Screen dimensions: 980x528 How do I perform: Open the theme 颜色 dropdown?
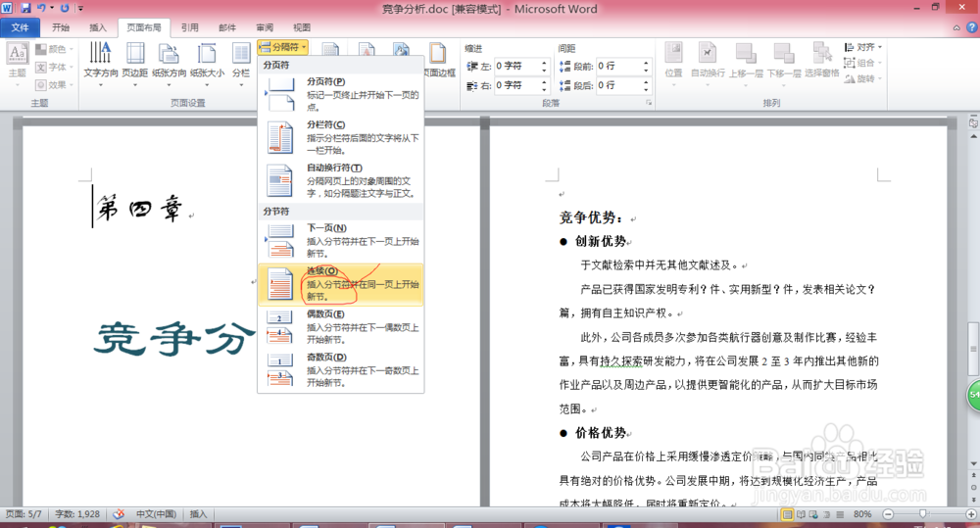(54, 49)
